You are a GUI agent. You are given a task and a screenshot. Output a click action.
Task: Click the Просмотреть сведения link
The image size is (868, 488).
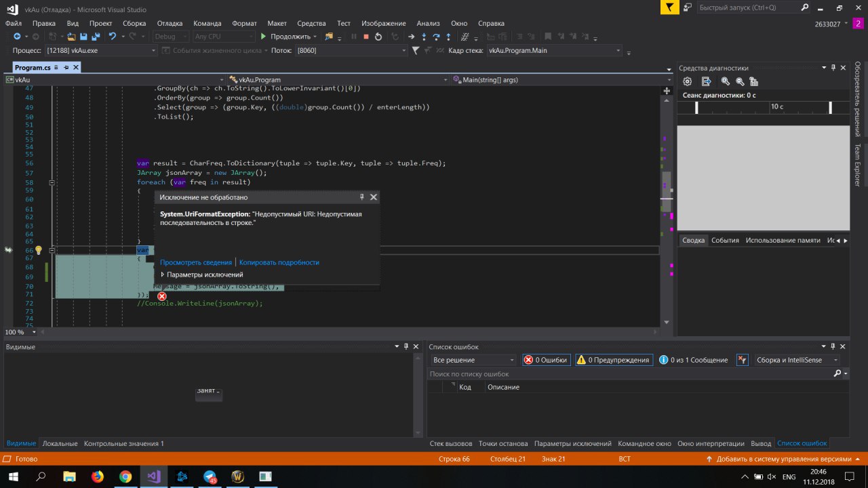(195, 262)
